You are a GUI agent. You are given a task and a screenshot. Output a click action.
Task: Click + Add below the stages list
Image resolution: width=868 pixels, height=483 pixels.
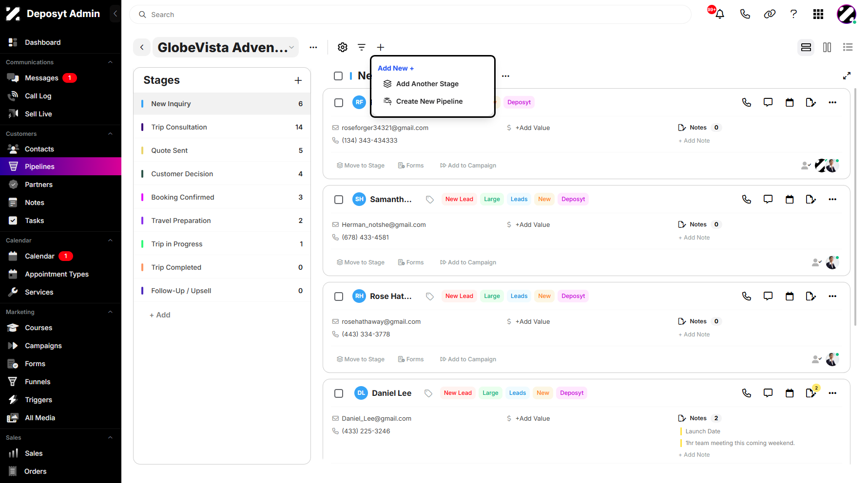point(160,315)
